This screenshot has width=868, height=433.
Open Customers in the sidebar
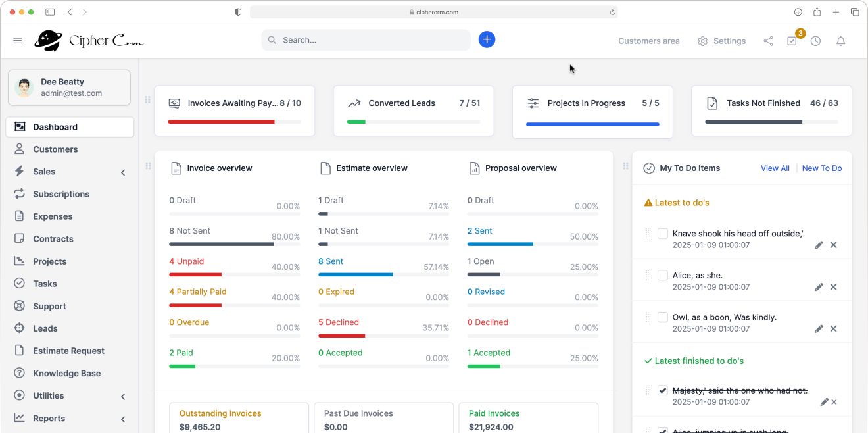pyautogui.click(x=70, y=149)
